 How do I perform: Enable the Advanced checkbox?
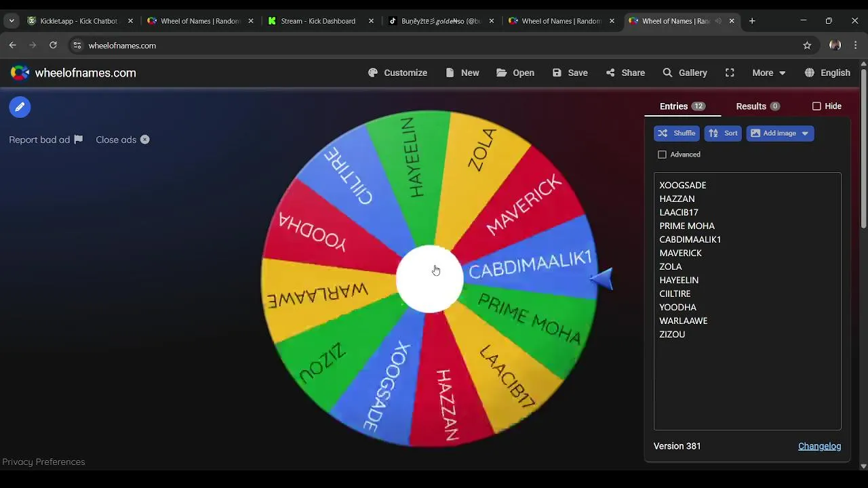662,155
